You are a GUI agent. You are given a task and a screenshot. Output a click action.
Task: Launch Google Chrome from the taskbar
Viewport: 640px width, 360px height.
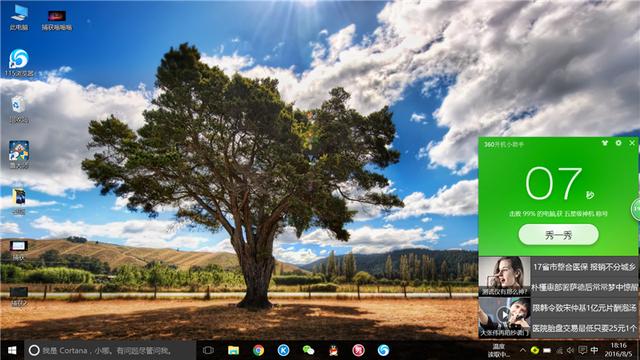click(258, 350)
